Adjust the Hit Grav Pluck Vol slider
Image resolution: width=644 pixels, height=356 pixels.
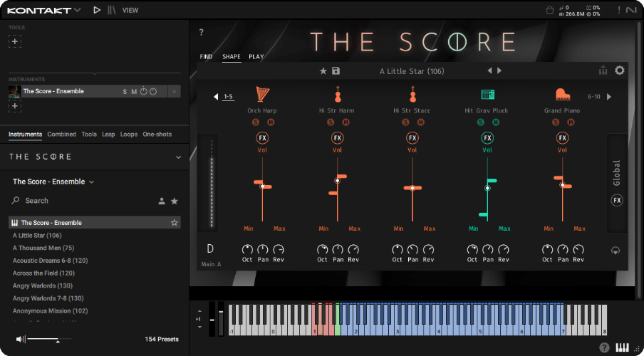[487, 188]
